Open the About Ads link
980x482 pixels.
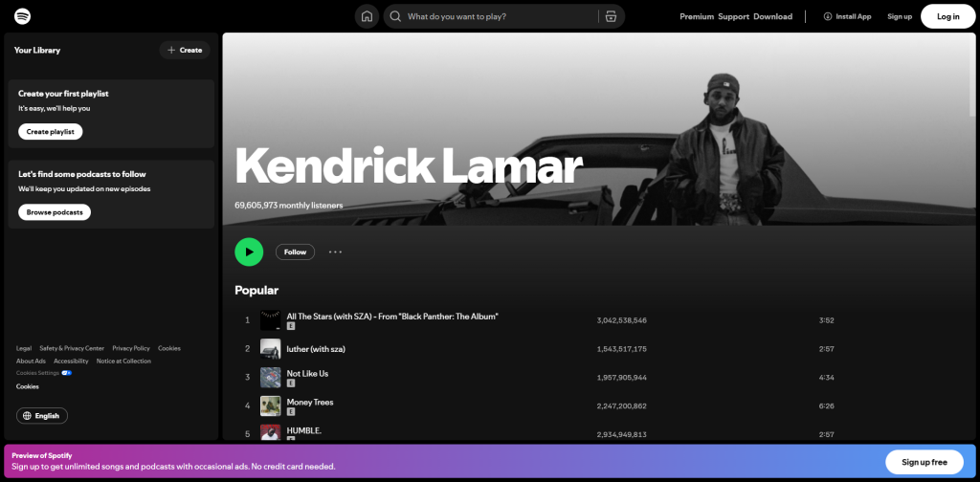(31, 361)
